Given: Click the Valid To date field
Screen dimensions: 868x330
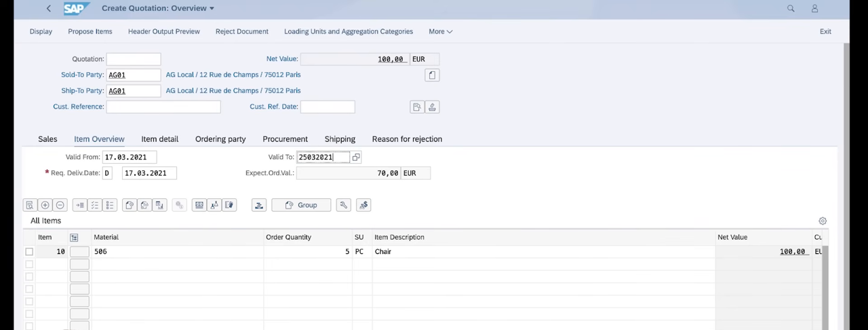Looking at the screenshot, I should coord(323,158).
